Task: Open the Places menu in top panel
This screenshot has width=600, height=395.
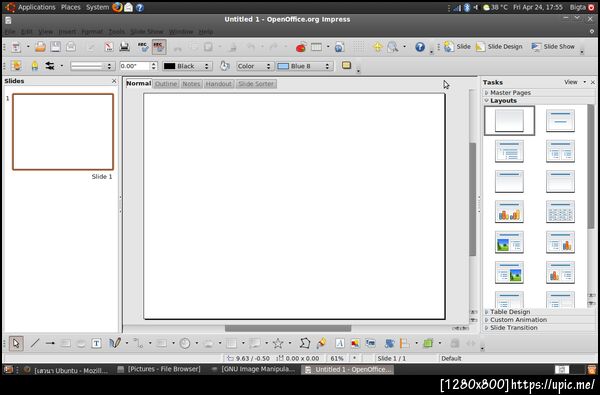Action: click(x=71, y=7)
